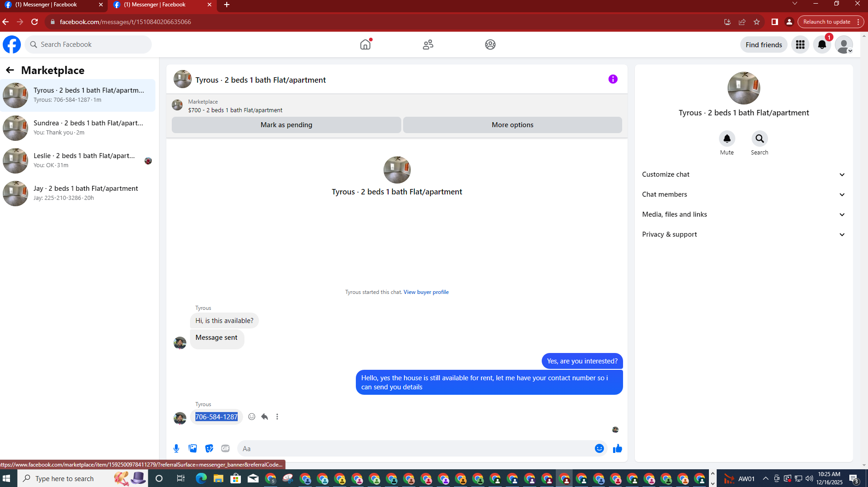This screenshot has height=487, width=868.
Task: Open the Jay conversation
Action: click(78, 194)
